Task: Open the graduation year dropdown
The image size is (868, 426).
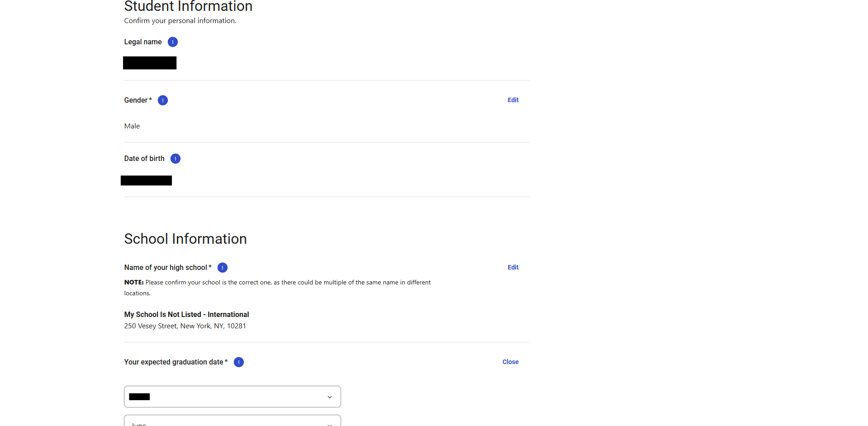Action: click(232, 397)
